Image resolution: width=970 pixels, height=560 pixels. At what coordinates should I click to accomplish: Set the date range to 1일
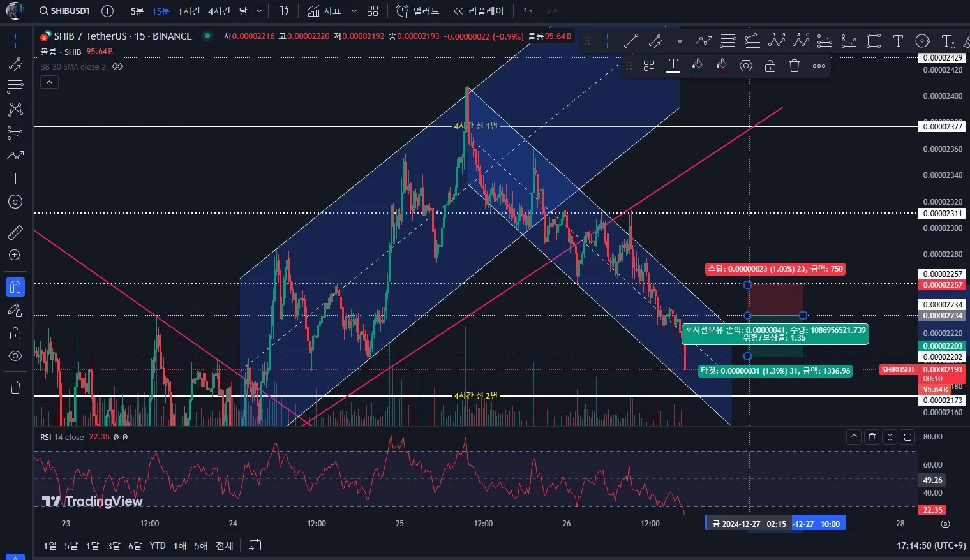tap(50, 545)
